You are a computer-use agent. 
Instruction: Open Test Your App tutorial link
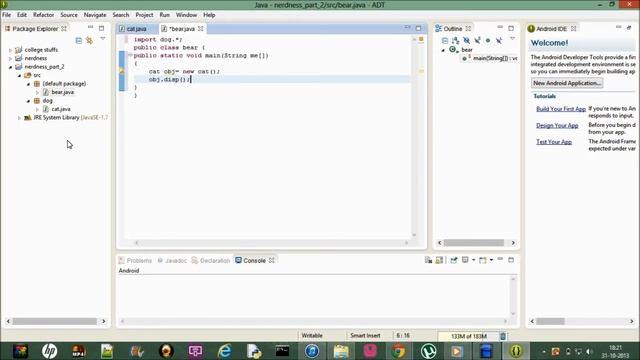[554, 142]
